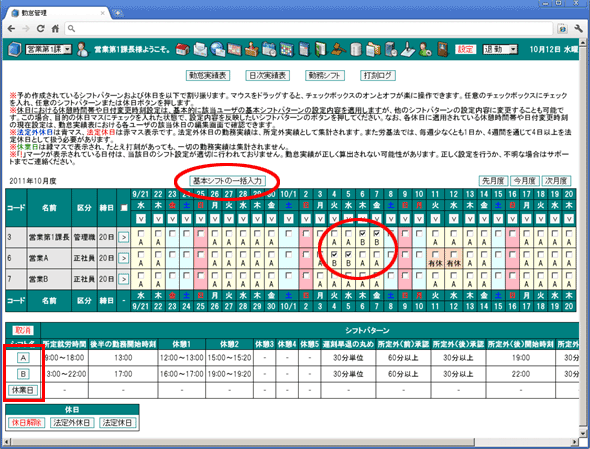Click the 基本シフトの一括入力 button
590x449 pixels.
[227, 181]
